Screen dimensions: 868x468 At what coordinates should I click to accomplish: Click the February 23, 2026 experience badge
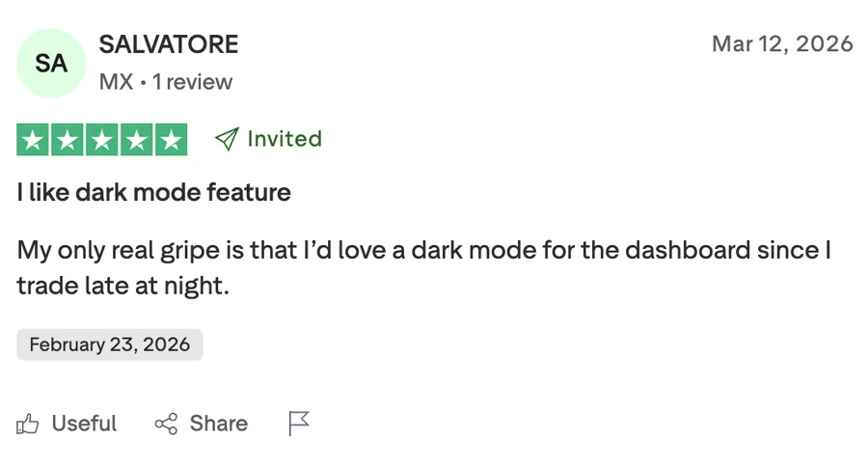[x=110, y=344]
